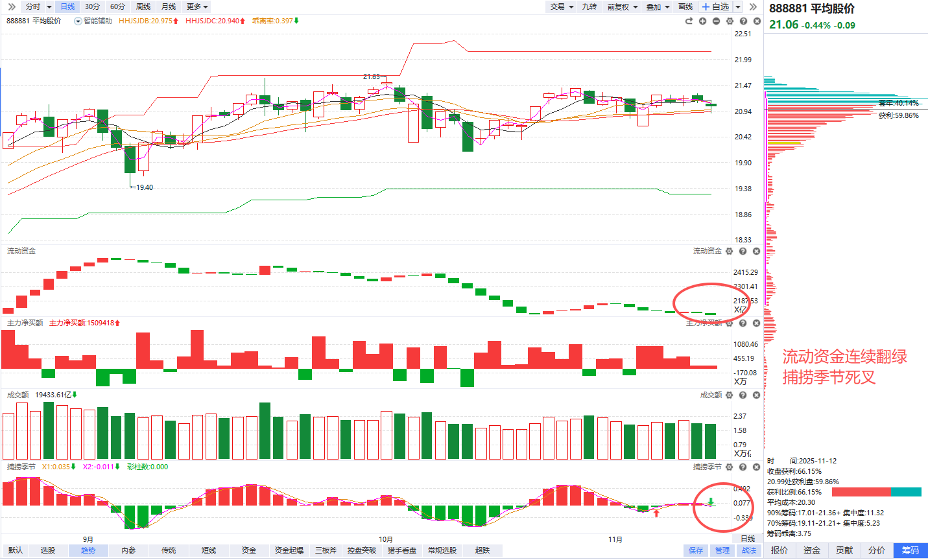
Task: Open 捕捞季节 panel settings gear
Action: [730, 467]
